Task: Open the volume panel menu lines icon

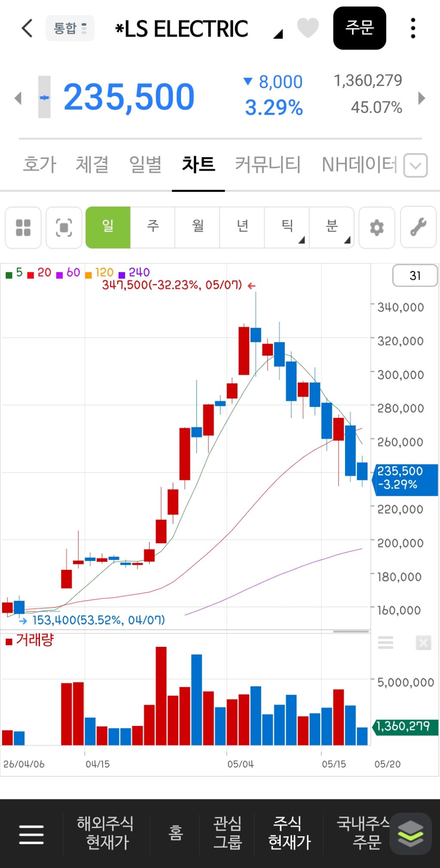Action: [x=385, y=643]
